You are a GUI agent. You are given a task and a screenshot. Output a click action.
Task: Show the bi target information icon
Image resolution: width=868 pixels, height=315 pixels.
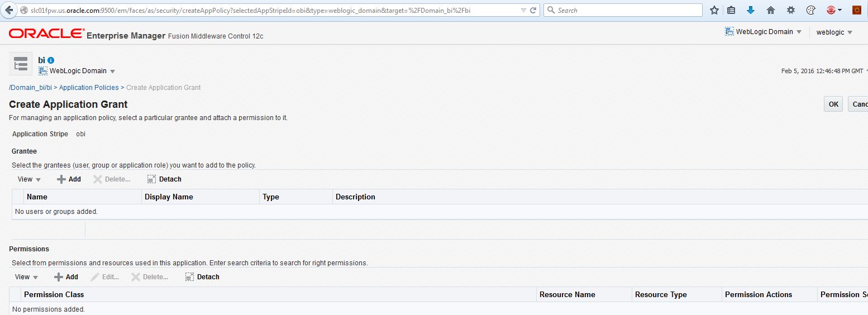(x=51, y=60)
